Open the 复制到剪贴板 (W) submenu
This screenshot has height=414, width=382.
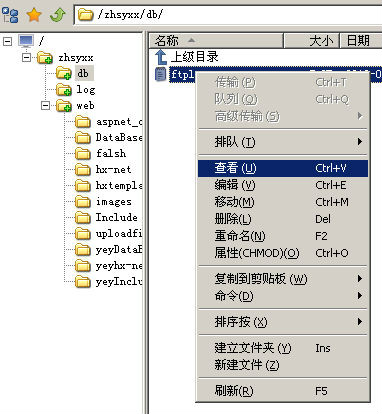283,279
